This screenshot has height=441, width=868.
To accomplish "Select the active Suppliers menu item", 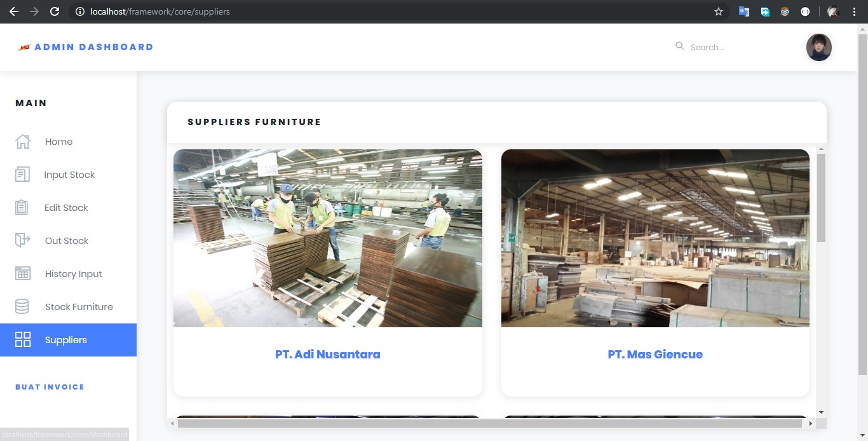I will pyautogui.click(x=68, y=340).
